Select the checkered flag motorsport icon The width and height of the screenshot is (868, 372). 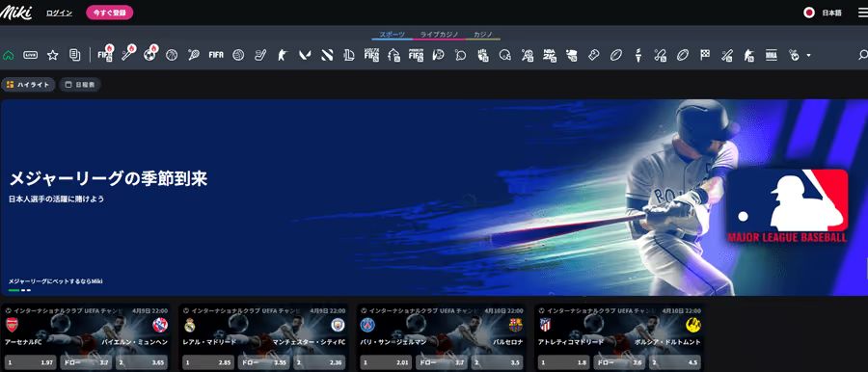click(x=705, y=55)
